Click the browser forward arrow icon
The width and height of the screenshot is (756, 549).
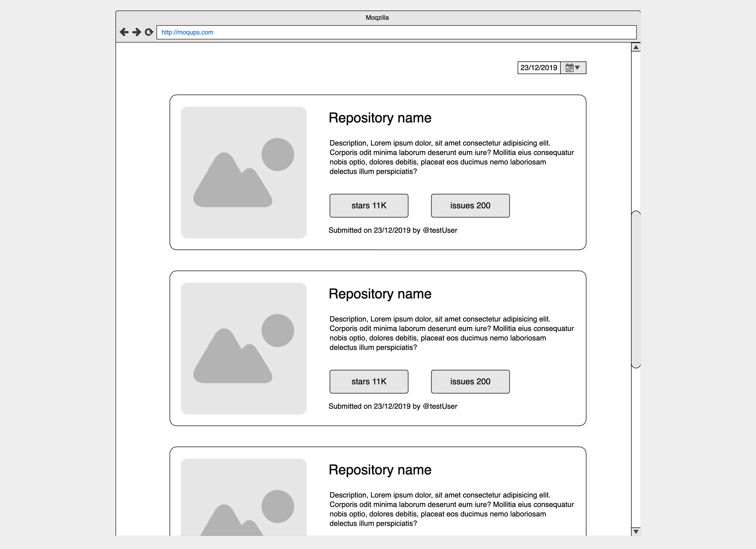(x=136, y=32)
